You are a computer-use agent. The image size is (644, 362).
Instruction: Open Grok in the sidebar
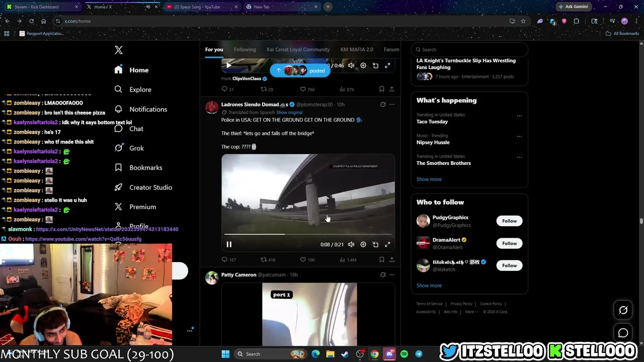coord(129,148)
